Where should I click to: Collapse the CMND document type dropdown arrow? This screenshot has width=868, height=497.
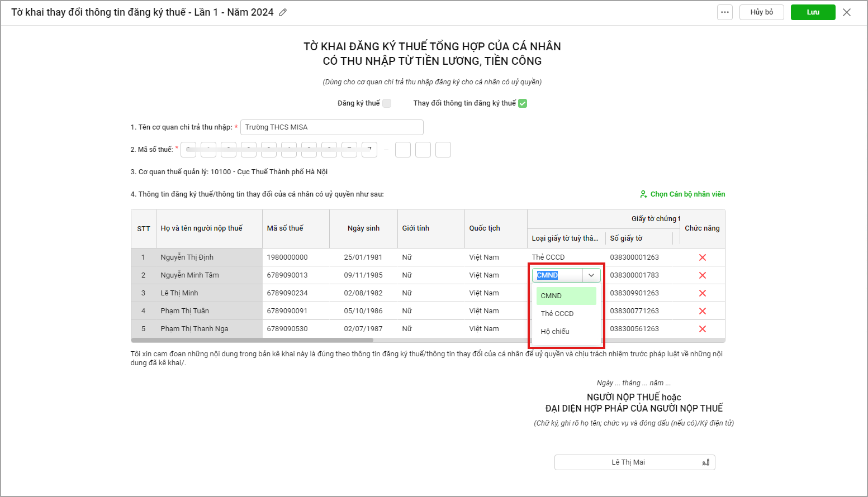591,275
